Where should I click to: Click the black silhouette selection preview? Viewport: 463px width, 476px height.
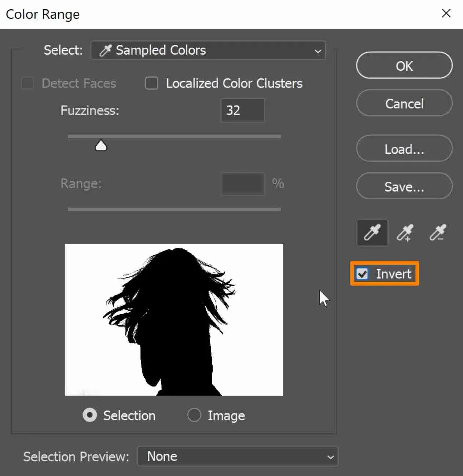174,320
